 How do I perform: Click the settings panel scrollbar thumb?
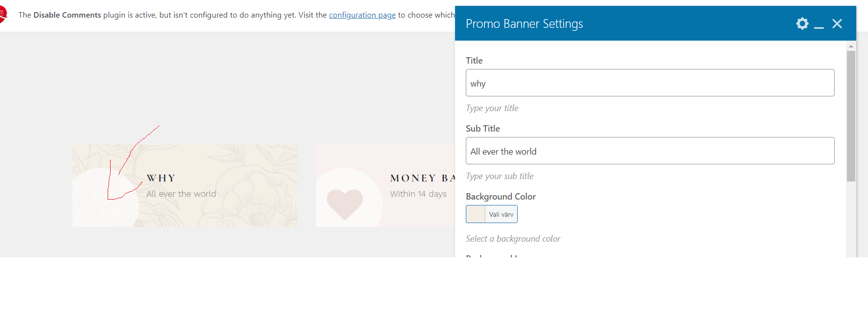pos(851,116)
